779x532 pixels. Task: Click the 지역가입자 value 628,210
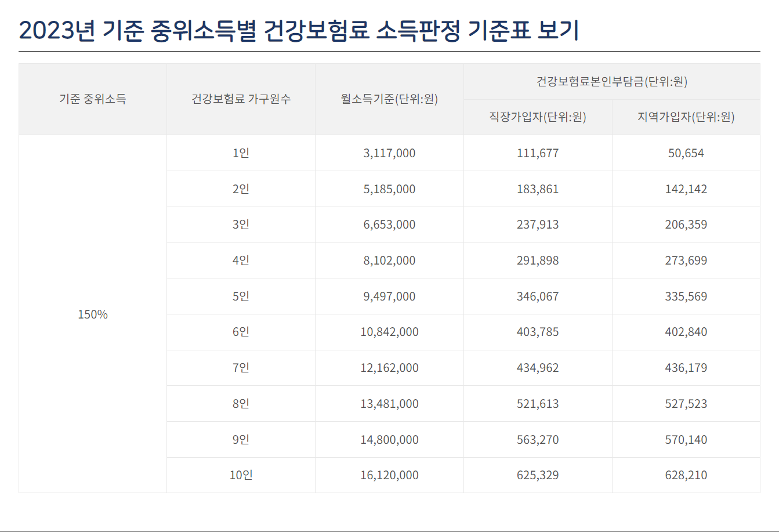point(686,475)
